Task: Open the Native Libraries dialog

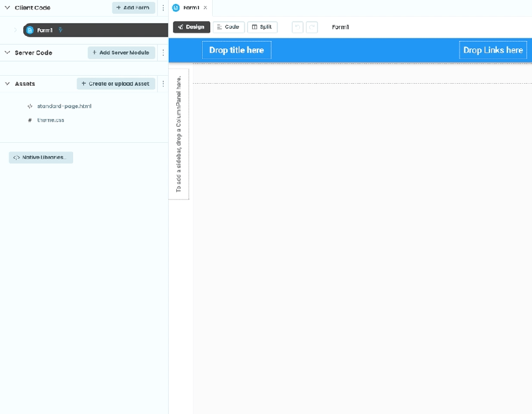Action: coord(41,157)
